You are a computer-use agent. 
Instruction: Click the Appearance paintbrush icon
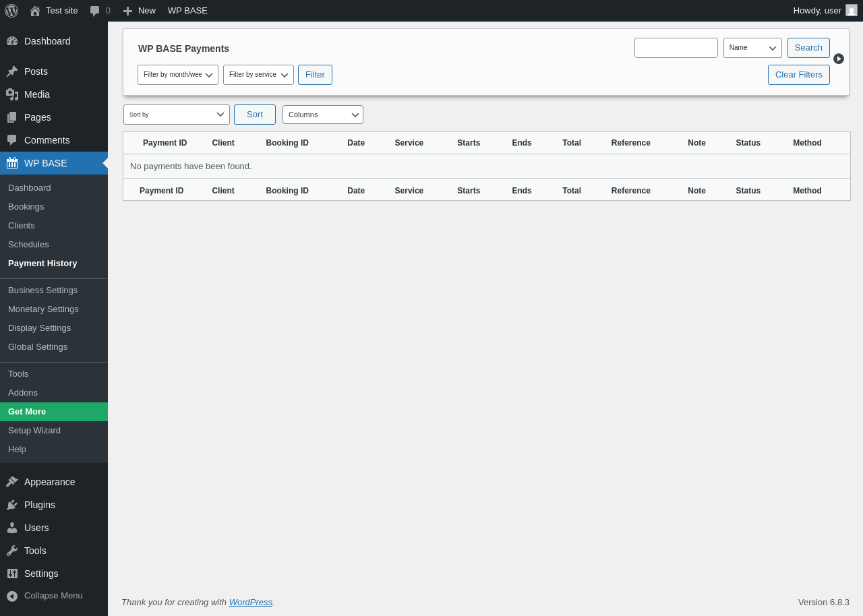(x=12, y=482)
